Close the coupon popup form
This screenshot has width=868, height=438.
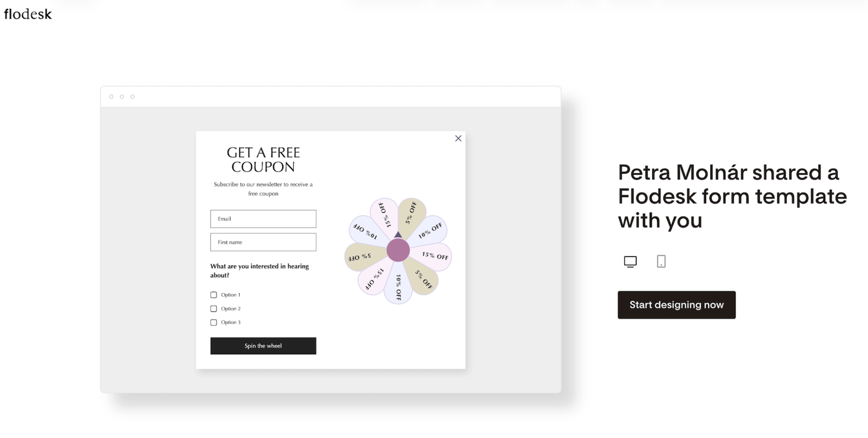tap(458, 138)
